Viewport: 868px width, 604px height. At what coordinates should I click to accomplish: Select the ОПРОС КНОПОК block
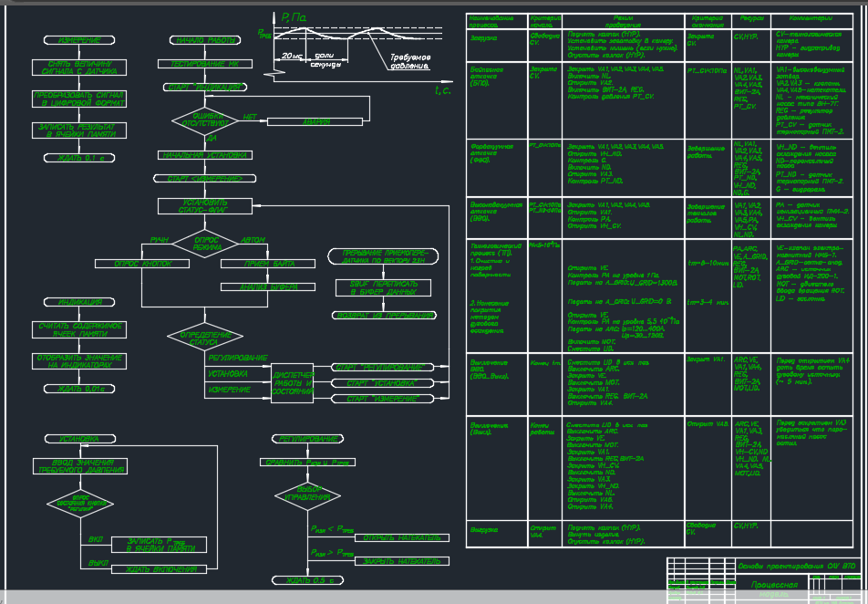(142, 264)
